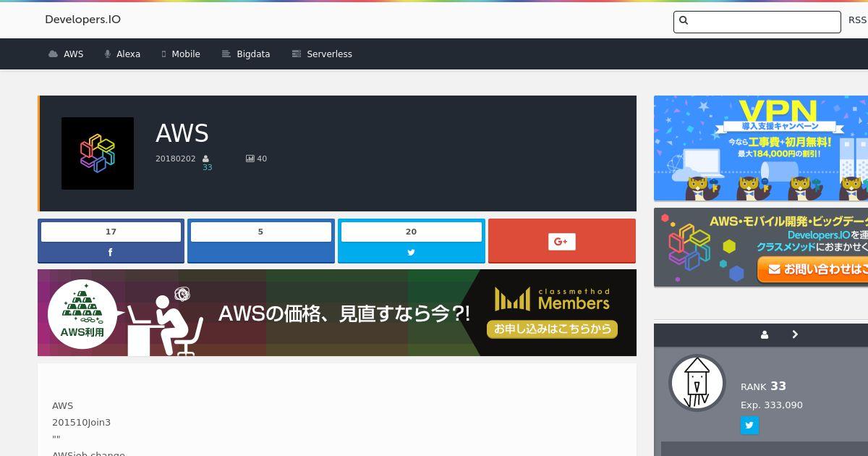Screen dimensions: 868x456
Task: Click the Twitter bird share icon
Action: pyautogui.click(x=411, y=253)
